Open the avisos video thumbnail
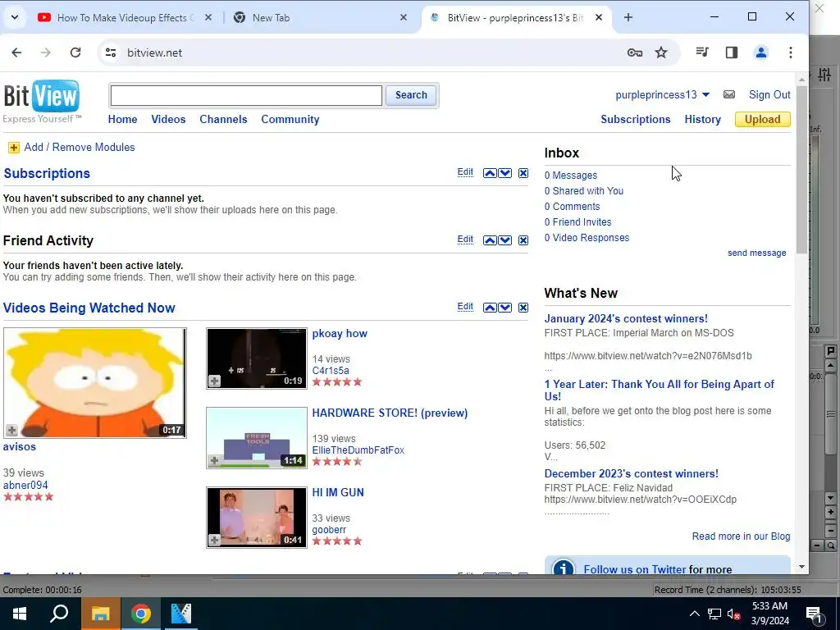Image resolution: width=840 pixels, height=630 pixels. coord(95,383)
